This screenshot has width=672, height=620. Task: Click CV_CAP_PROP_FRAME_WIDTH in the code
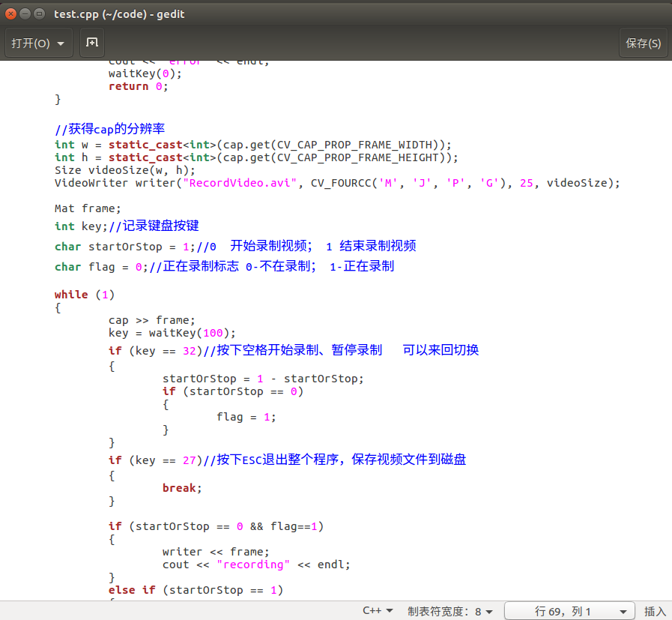[355, 145]
